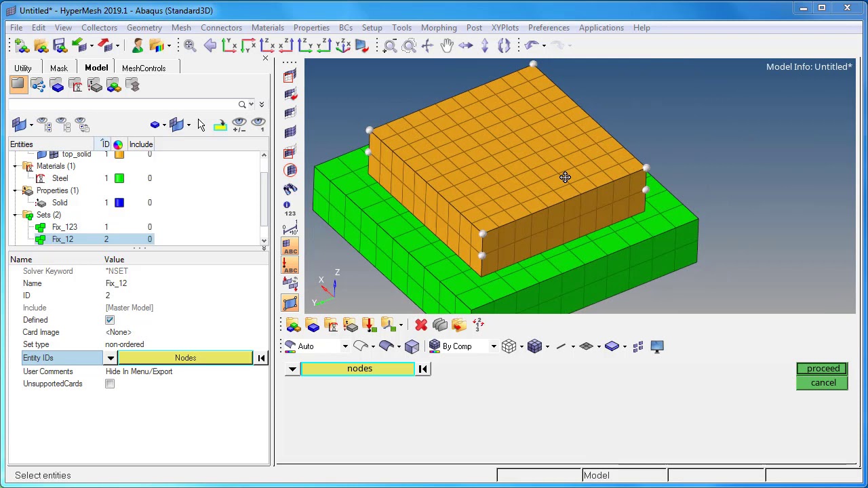Toggle the Defined checkbox
The height and width of the screenshot is (488, 868).
[x=110, y=320]
